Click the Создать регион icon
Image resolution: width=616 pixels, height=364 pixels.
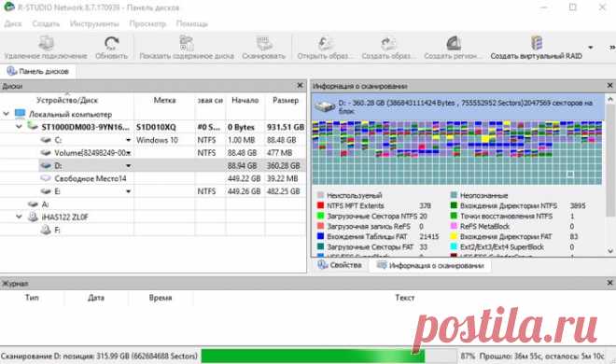point(453,43)
